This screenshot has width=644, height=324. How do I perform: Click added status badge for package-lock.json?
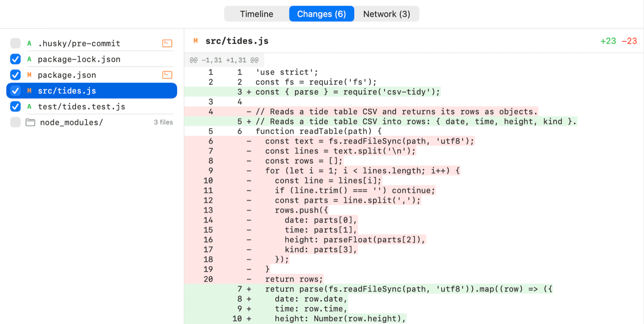tap(29, 59)
